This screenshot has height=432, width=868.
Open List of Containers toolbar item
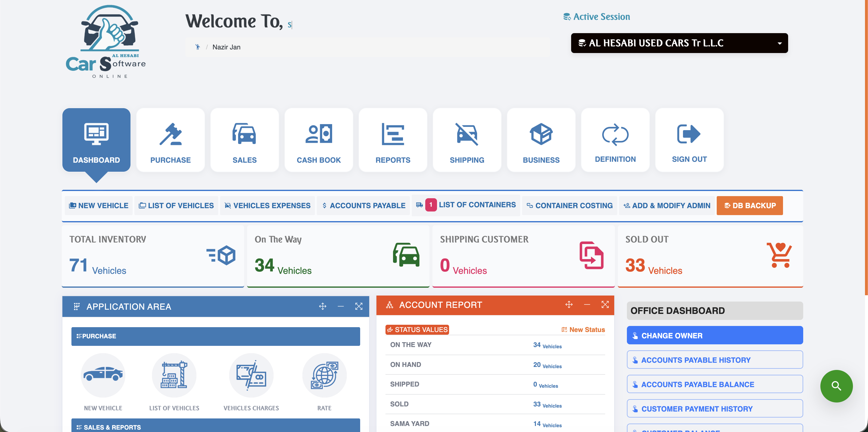466,205
